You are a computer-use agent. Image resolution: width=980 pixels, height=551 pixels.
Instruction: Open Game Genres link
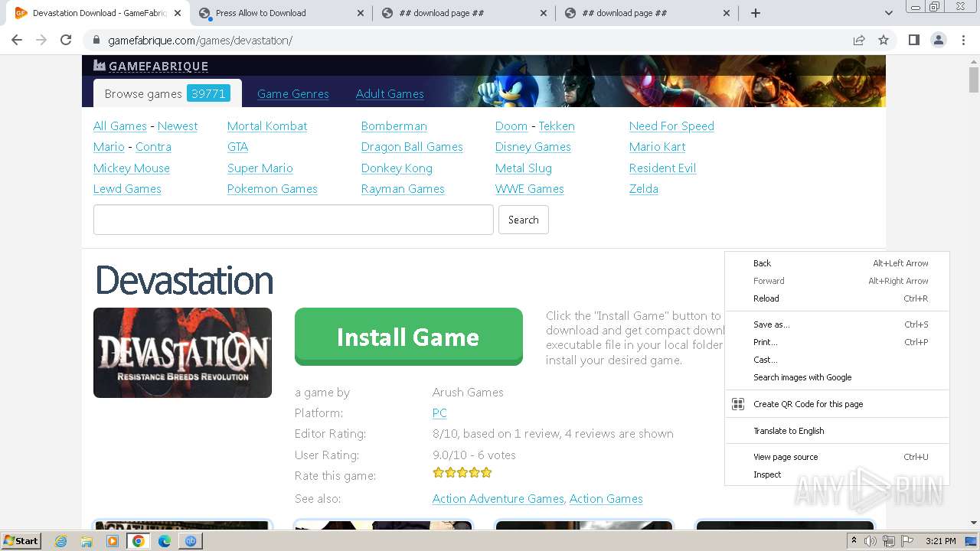click(x=293, y=94)
